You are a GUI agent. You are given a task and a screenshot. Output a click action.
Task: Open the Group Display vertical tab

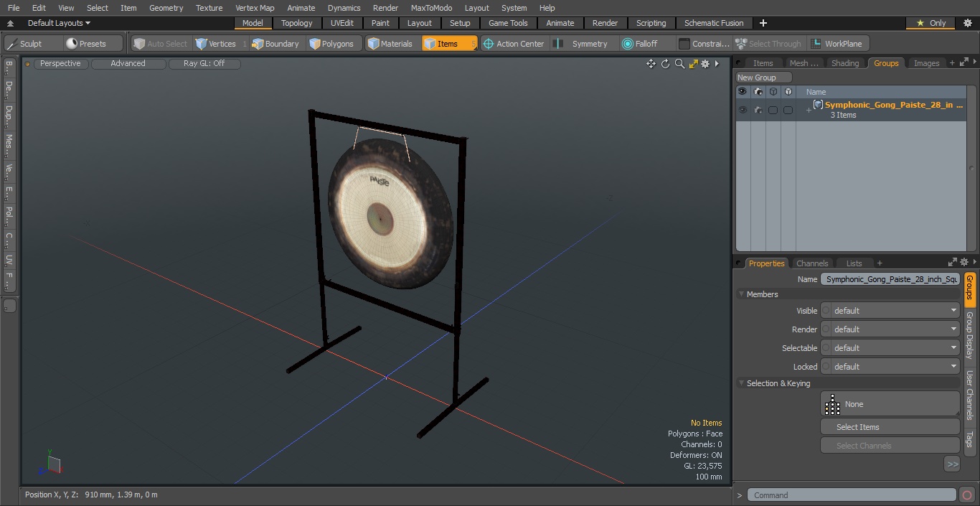tap(969, 335)
